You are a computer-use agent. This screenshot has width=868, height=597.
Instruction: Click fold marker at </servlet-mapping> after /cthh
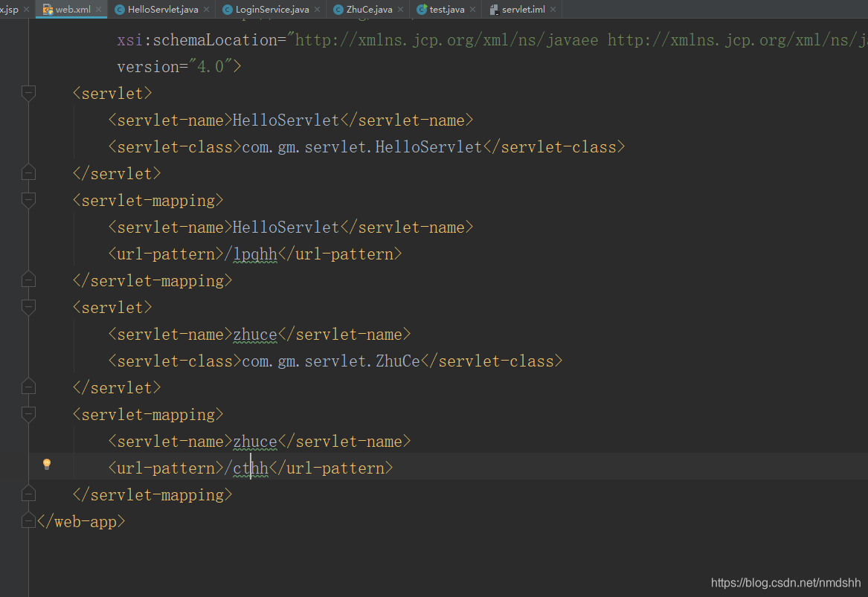29,494
